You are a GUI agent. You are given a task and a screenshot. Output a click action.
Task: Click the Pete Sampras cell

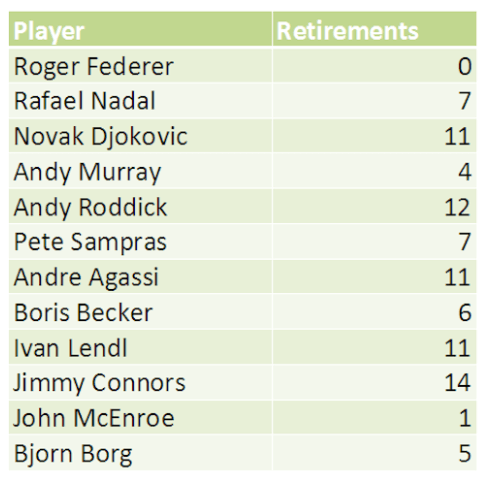point(140,241)
